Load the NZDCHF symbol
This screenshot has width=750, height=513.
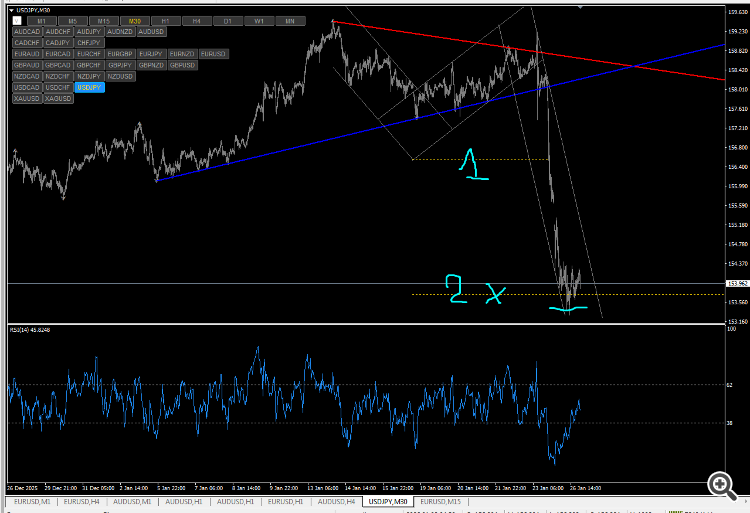(58, 76)
